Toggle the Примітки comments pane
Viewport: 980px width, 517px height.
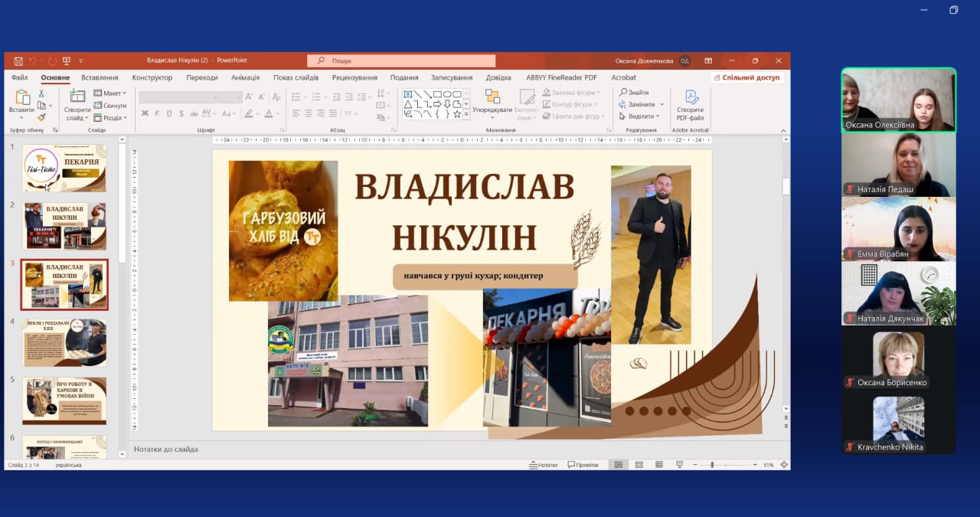pyautogui.click(x=583, y=465)
